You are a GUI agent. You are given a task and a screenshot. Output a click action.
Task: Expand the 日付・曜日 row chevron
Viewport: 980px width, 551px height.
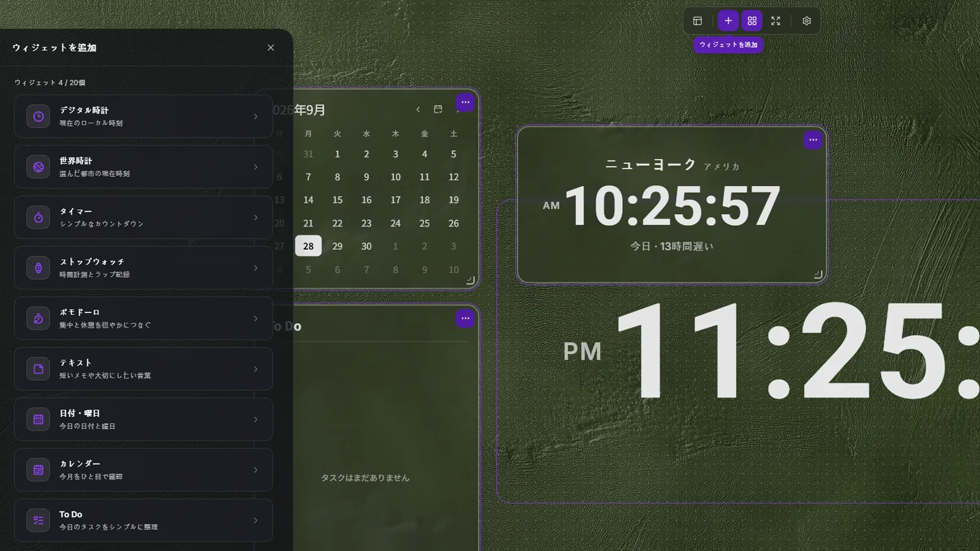point(256,419)
